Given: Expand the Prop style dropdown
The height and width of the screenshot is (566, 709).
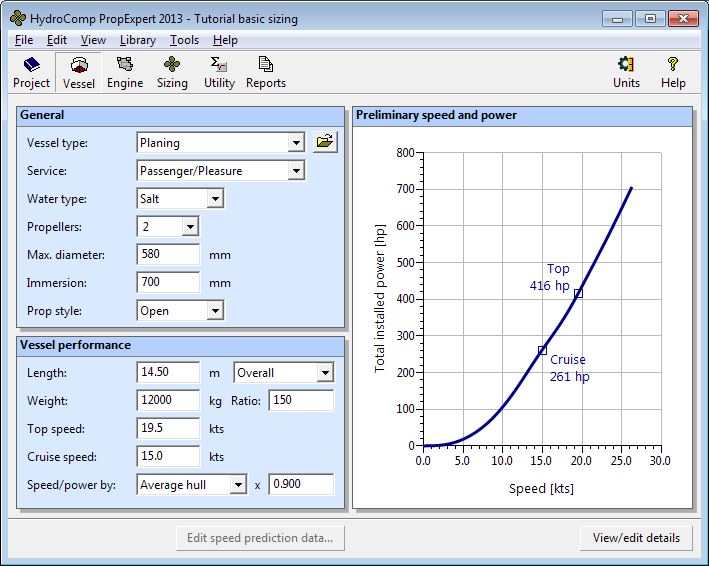Looking at the screenshot, I should click(x=215, y=311).
